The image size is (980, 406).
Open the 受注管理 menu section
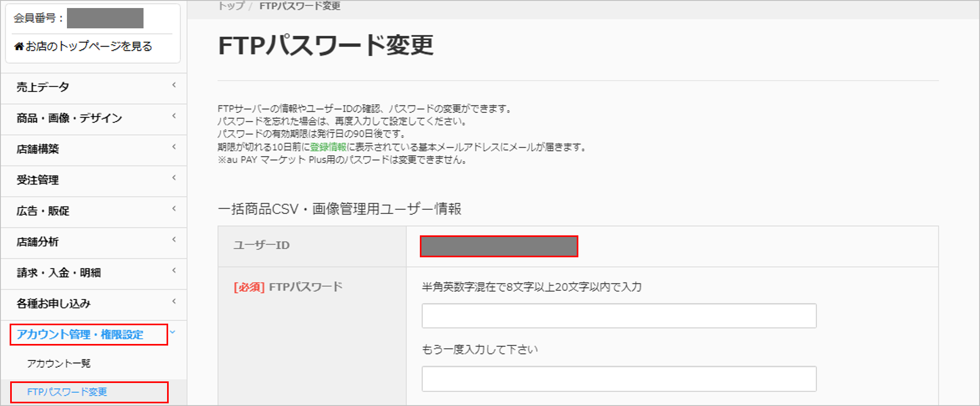pos(37,180)
